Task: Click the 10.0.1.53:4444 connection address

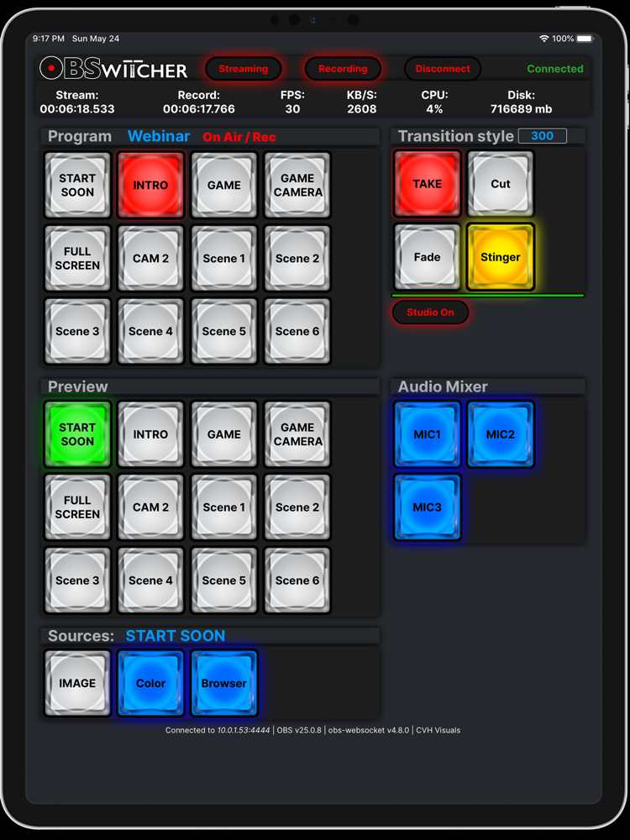Action: pyautogui.click(x=244, y=730)
